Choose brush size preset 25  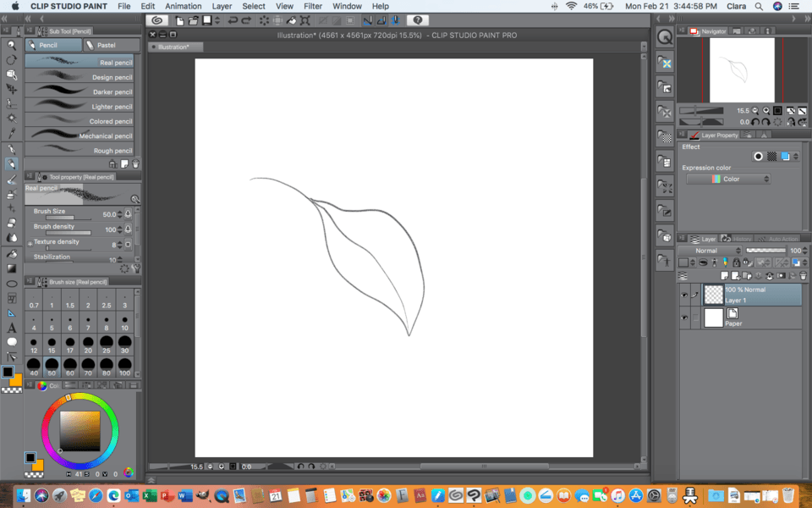click(x=107, y=345)
